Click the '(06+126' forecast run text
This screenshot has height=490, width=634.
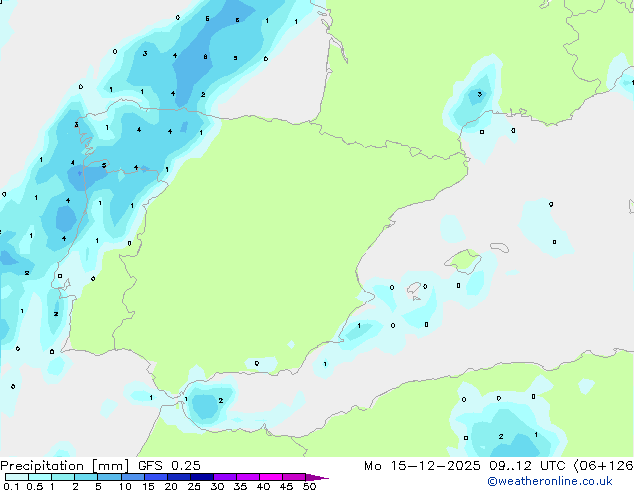point(603,466)
